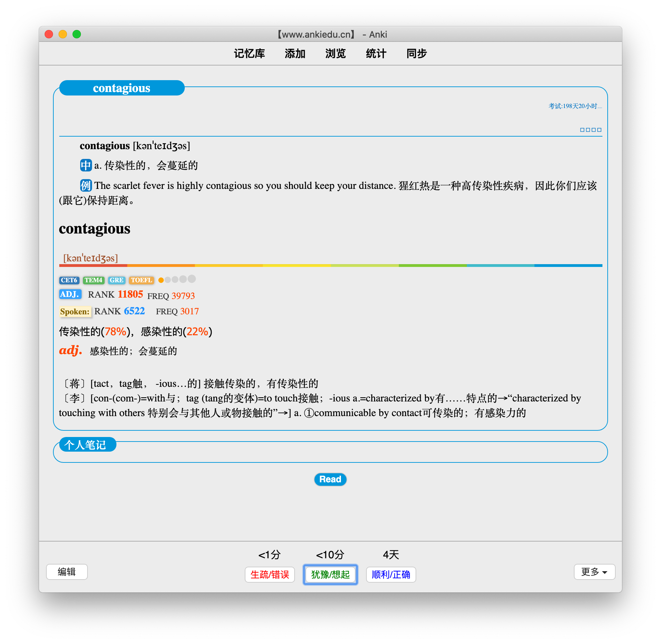661x644 pixels.
Task: Click the red phonetic transcription text
Action: click(x=91, y=258)
